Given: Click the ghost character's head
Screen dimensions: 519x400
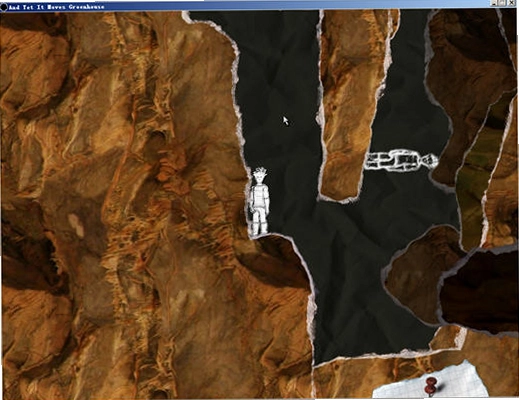Looking at the screenshot, I should (x=429, y=161).
